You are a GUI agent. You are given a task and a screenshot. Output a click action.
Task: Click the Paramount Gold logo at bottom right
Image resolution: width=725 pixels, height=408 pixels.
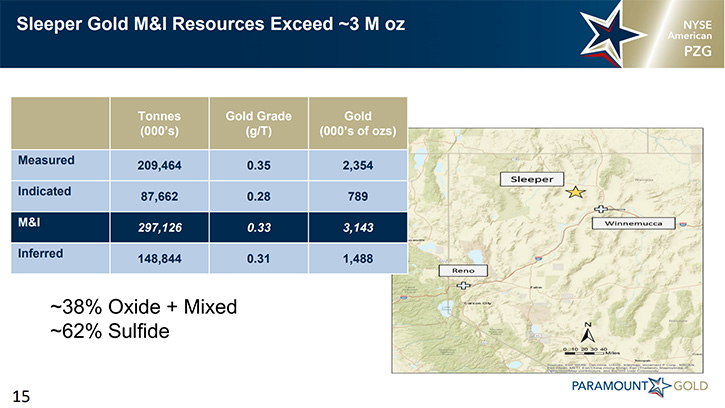click(x=640, y=386)
